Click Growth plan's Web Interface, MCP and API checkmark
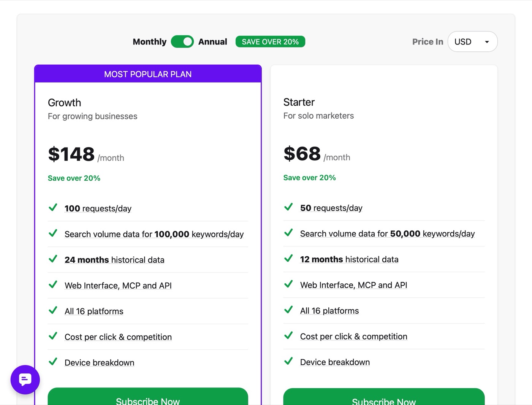Viewport: 532px width, 405px height. tap(53, 284)
